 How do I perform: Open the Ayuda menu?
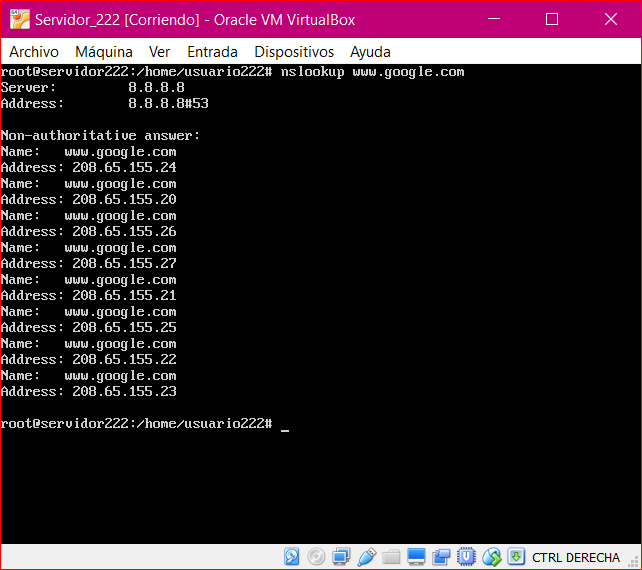[x=370, y=52]
